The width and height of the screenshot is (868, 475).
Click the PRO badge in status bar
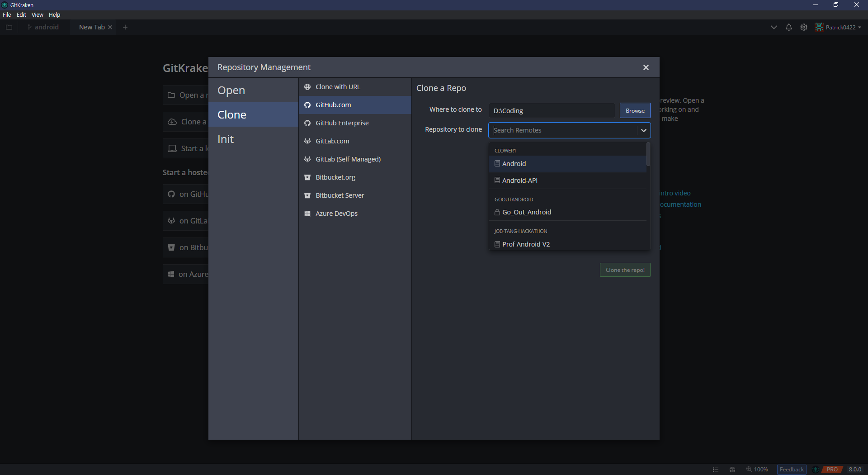(x=832, y=470)
